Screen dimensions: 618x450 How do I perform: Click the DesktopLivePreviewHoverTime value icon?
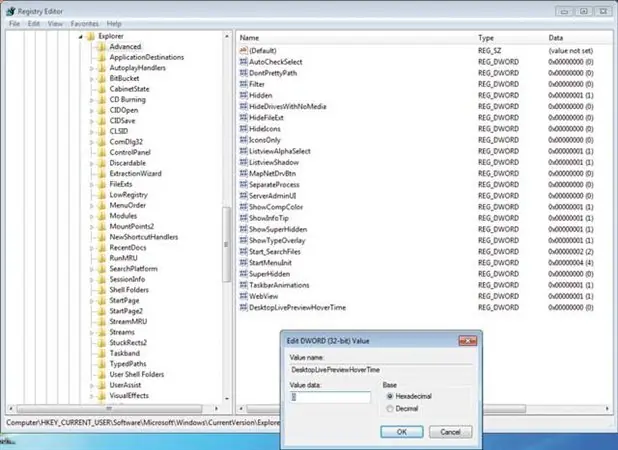244,307
